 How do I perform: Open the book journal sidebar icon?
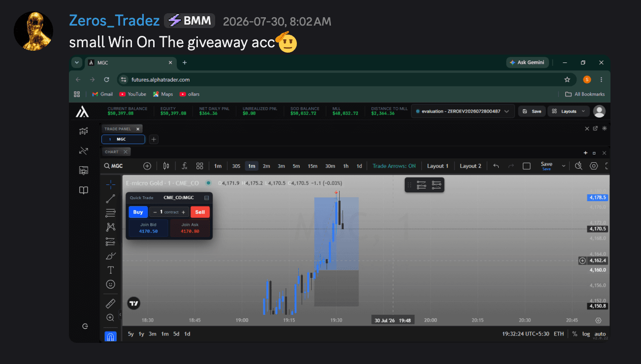(84, 190)
